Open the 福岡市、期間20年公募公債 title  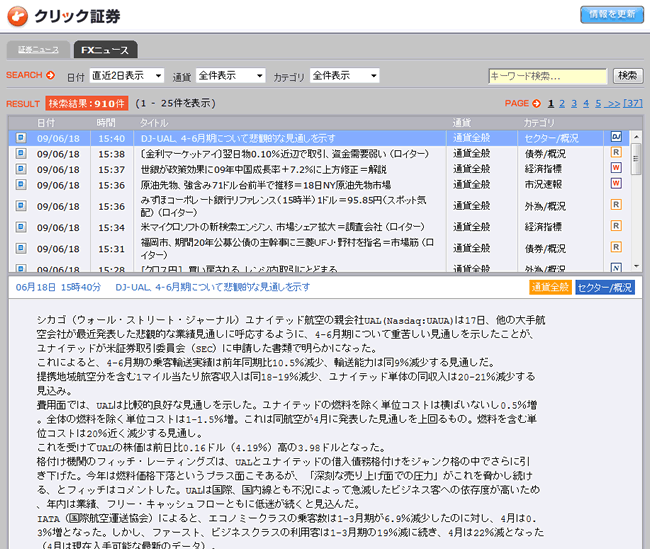287,248
